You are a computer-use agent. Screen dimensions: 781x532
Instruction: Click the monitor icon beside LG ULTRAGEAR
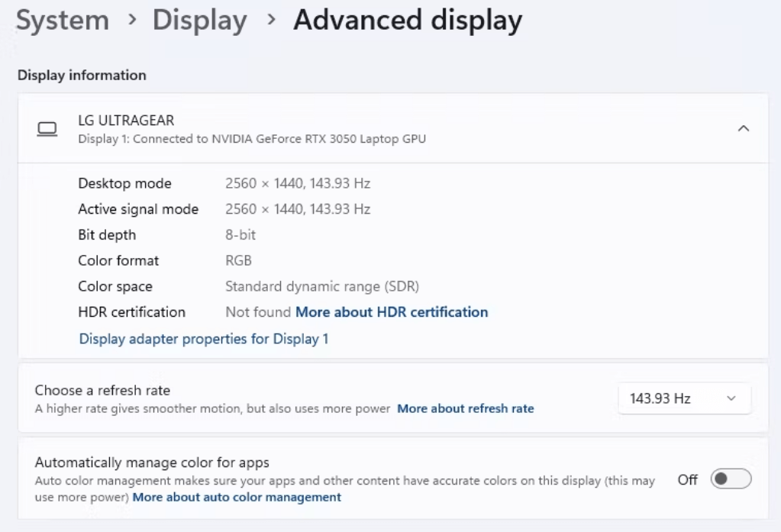(x=47, y=129)
